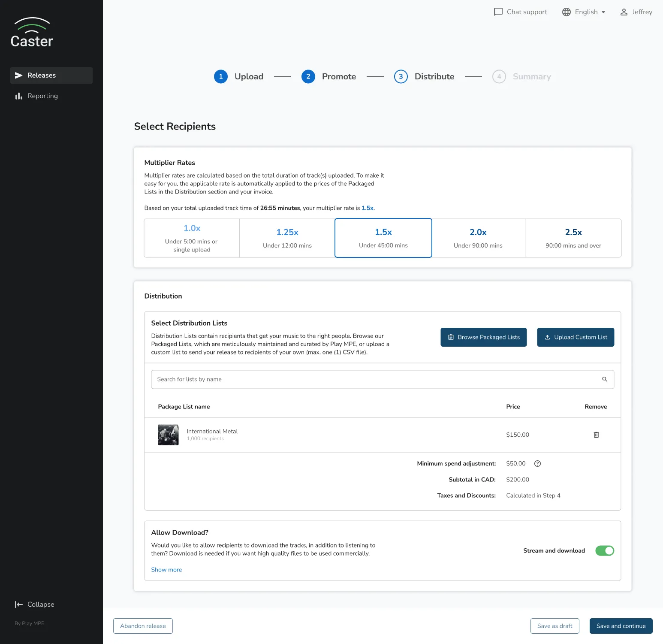
Task: Select Releases in the sidebar
Action: pos(42,75)
